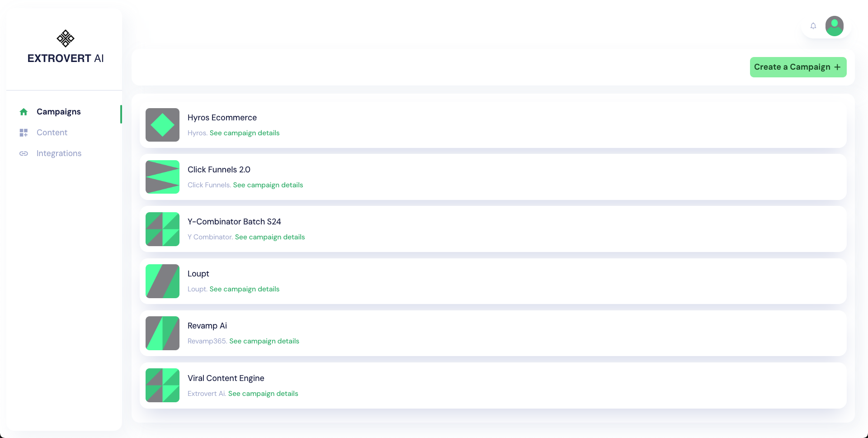Click the Revamp Ai title
868x438 pixels.
point(207,326)
